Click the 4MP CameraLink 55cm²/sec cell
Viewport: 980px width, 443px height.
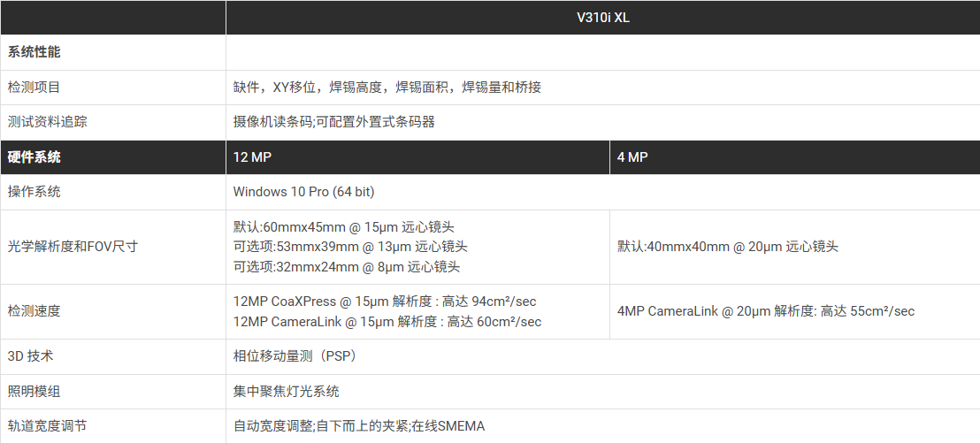tap(766, 311)
